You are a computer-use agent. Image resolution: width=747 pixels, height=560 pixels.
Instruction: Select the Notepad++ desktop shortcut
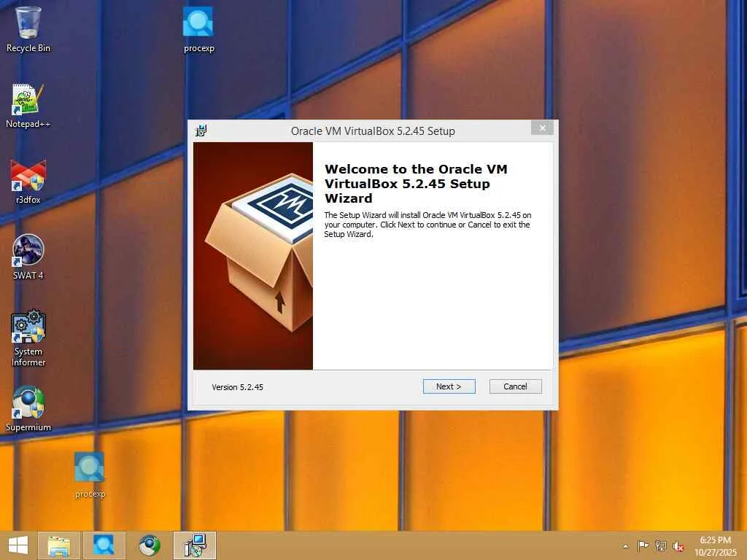tap(28, 106)
